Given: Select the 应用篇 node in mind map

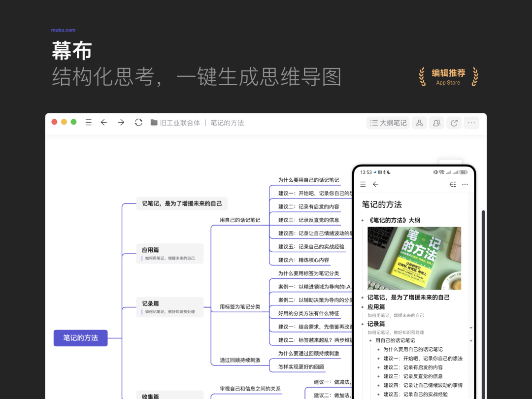Looking at the screenshot, I should [x=170, y=254].
